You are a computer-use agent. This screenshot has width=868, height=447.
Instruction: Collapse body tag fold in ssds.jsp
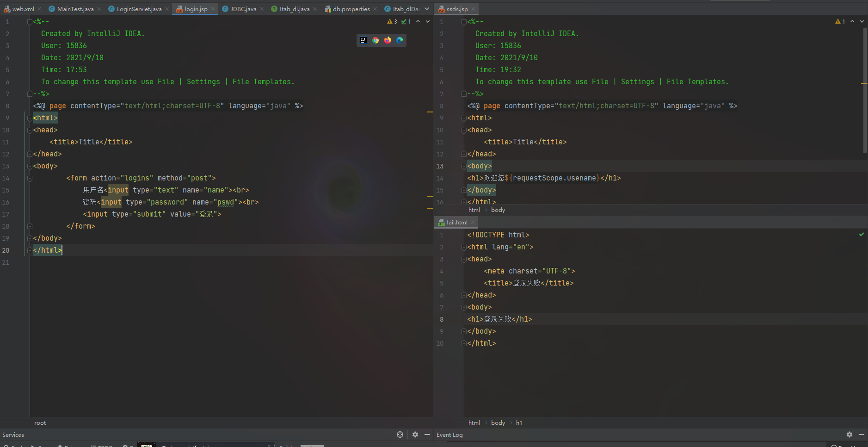(464, 166)
